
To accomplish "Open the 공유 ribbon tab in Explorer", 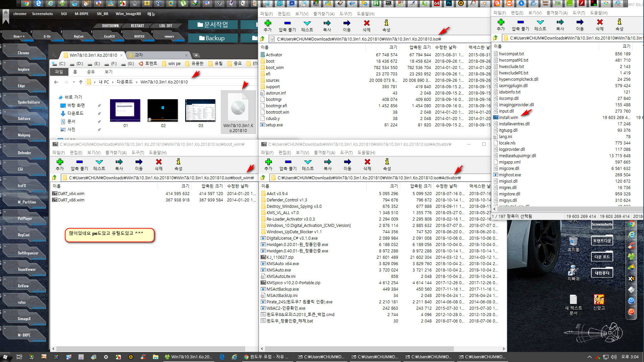I will [x=91, y=72].
